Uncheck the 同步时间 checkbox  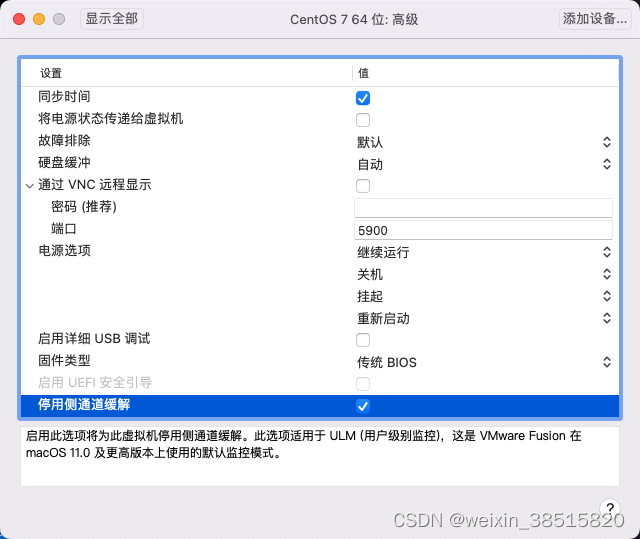pos(363,98)
